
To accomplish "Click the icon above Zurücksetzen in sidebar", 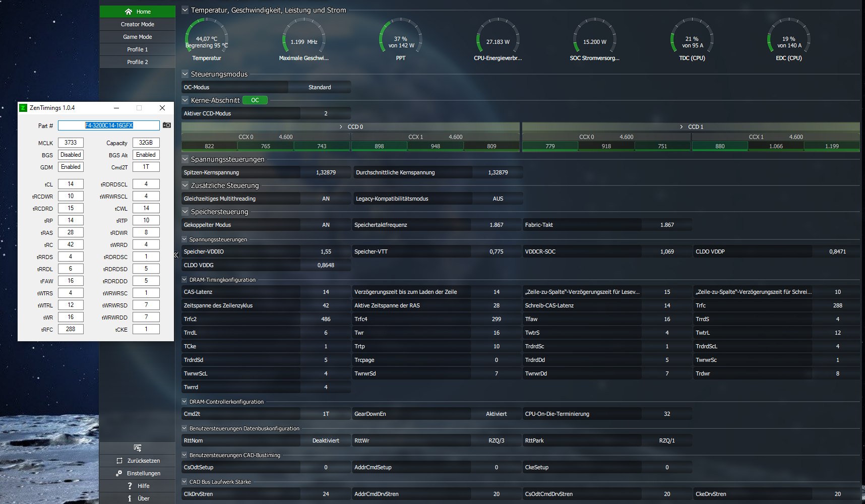I will click(x=138, y=448).
